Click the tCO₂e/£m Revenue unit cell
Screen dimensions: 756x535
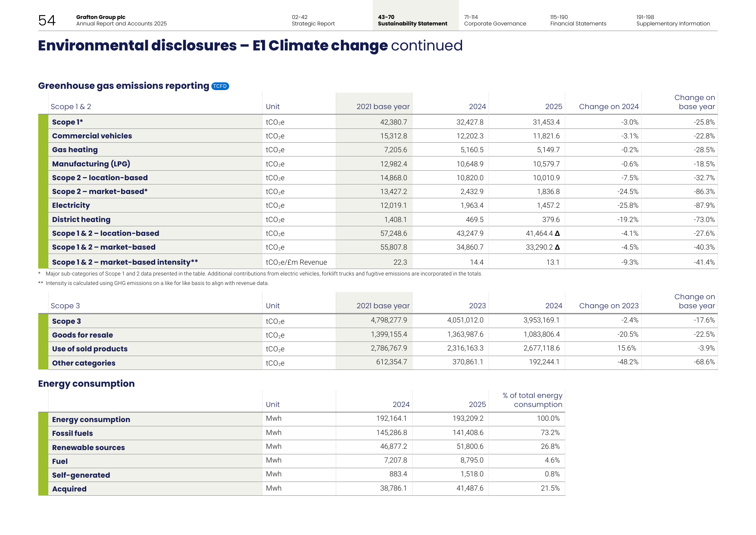click(x=297, y=262)
